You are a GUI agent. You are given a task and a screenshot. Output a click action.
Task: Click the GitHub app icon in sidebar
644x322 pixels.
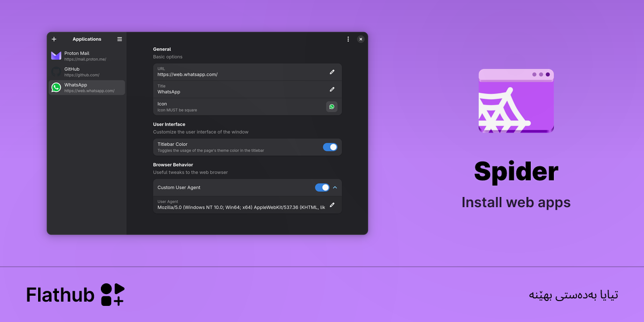(56, 71)
